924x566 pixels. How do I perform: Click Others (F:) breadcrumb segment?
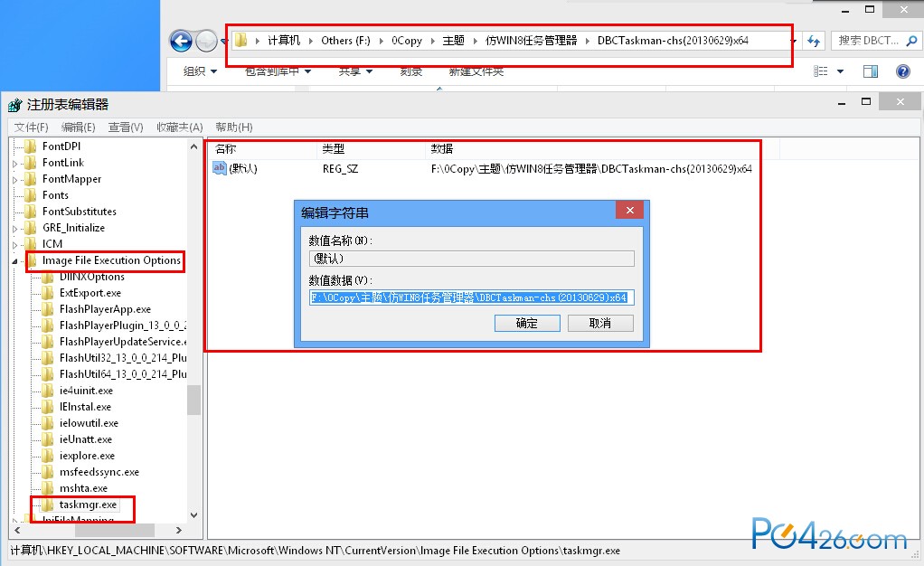346,40
